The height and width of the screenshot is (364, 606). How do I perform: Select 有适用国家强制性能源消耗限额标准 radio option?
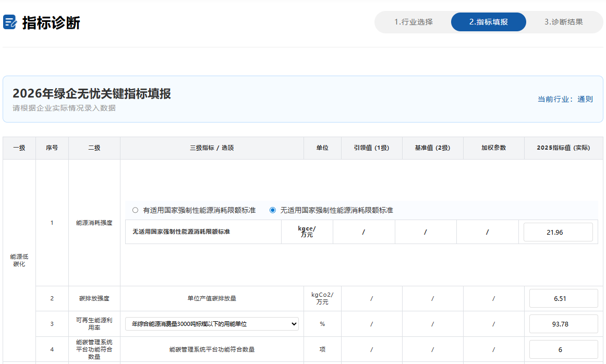tap(136, 210)
